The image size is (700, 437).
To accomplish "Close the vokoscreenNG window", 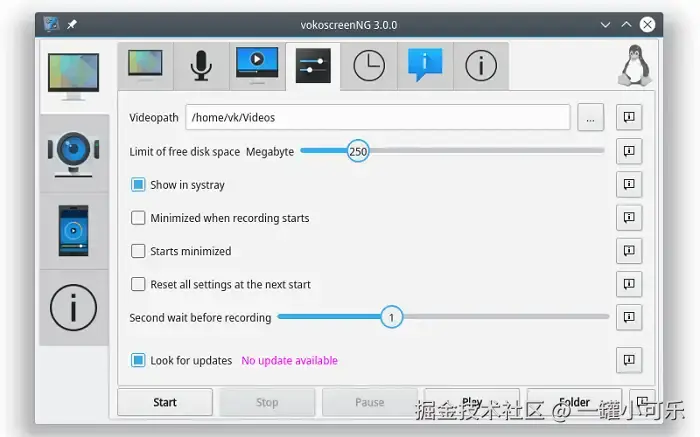I will pyautogui.click(x=647, y=25).
